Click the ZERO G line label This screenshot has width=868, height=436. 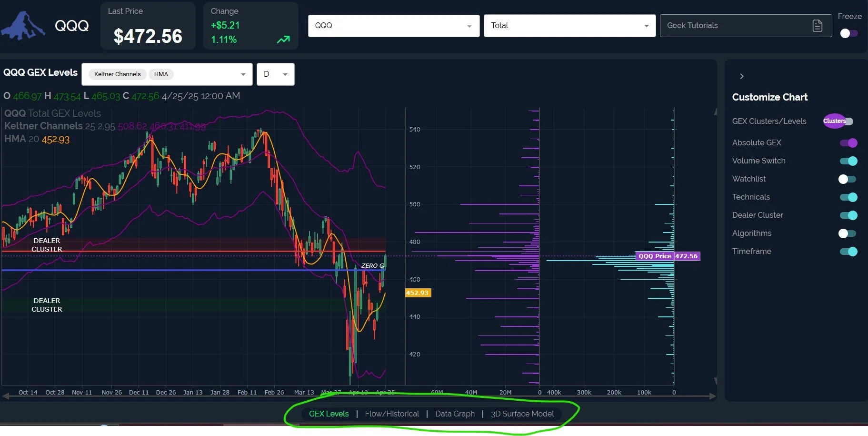[x=372, y=265]
